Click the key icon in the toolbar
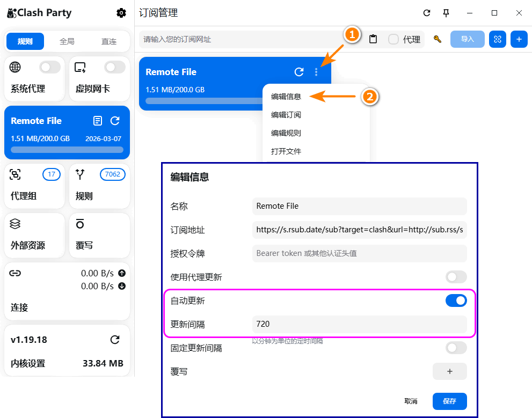Image resolution: width=532 pixels, height=418 pixels. [438, 39]
